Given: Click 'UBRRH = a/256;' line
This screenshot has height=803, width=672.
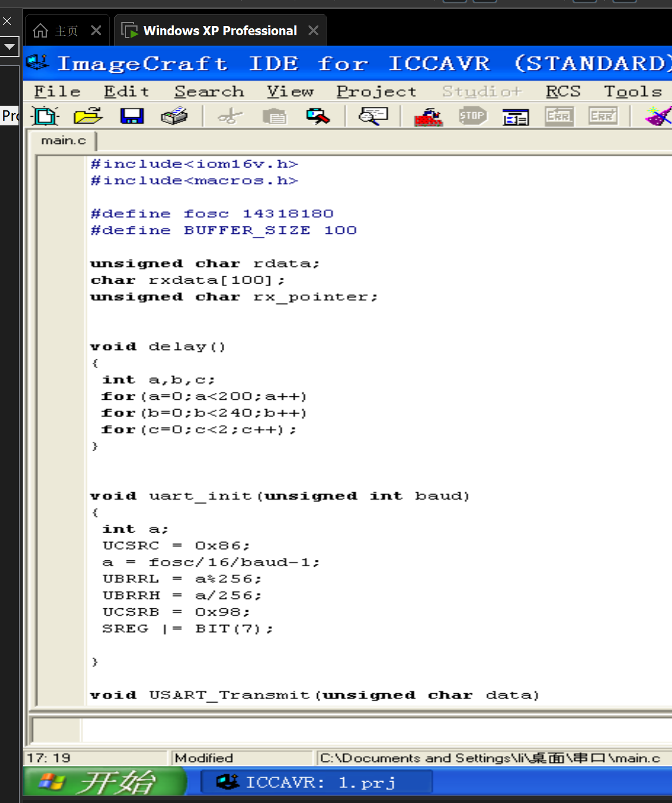Looking at the screenshot, I should (x=182, y=595).
